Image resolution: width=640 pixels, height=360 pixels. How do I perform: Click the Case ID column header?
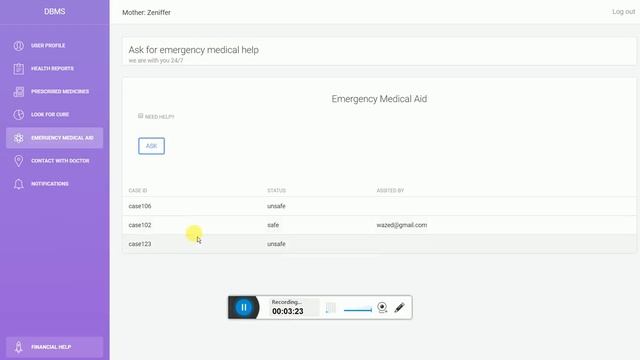138,191
